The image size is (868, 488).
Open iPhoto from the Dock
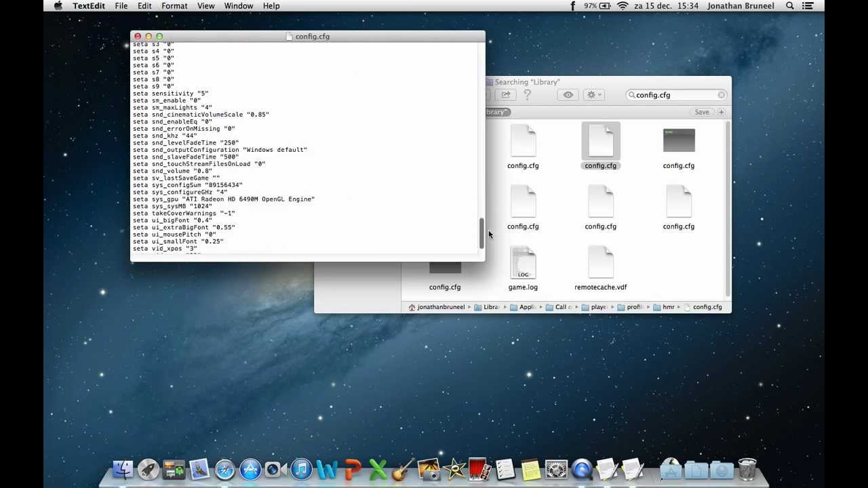click(429, 469)
